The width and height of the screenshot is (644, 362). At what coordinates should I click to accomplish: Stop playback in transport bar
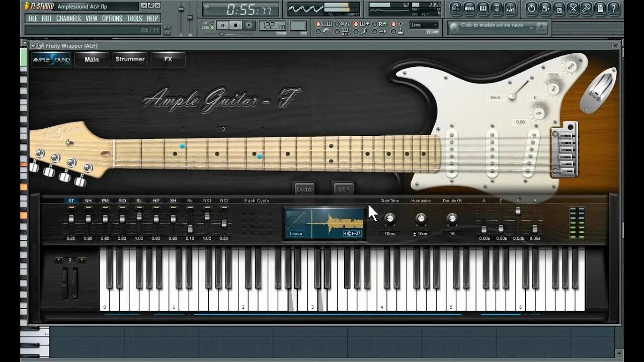point(235,25)
